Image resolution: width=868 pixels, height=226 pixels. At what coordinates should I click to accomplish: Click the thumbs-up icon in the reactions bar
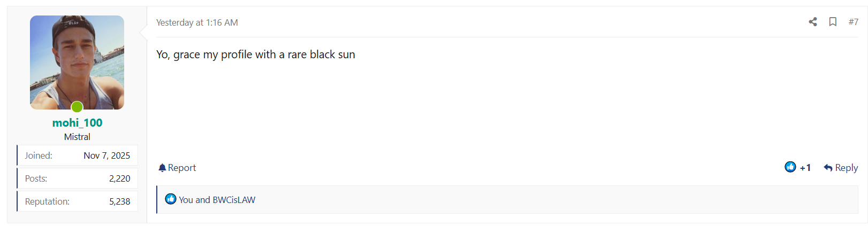pyautogui.click(x=171, y=199)
